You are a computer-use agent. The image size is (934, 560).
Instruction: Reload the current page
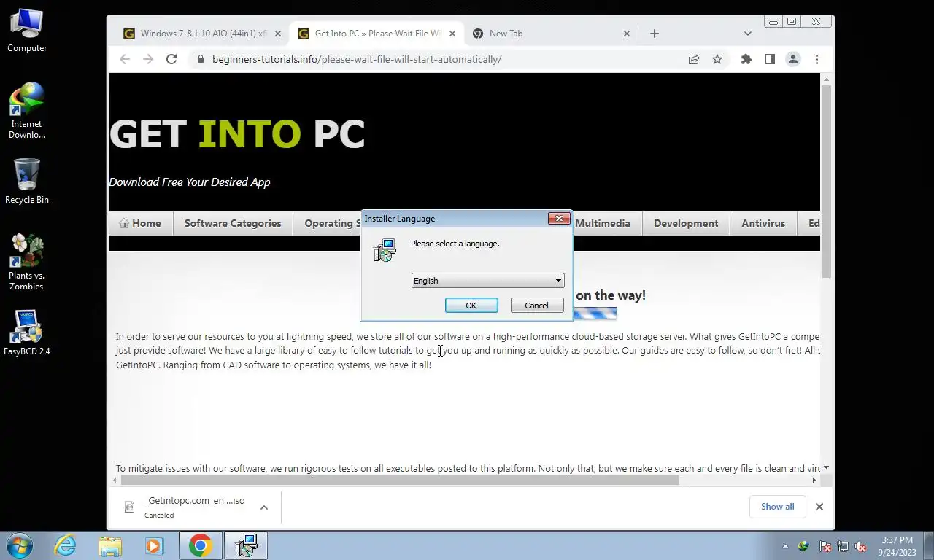[x=171, y=59]
